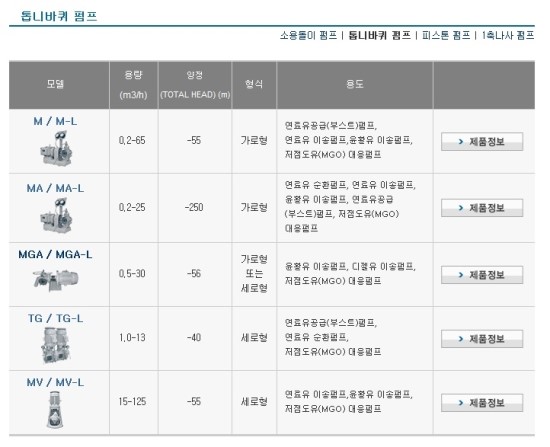Click the MA / MA-L pump thumbnail image

coord(56,215)
